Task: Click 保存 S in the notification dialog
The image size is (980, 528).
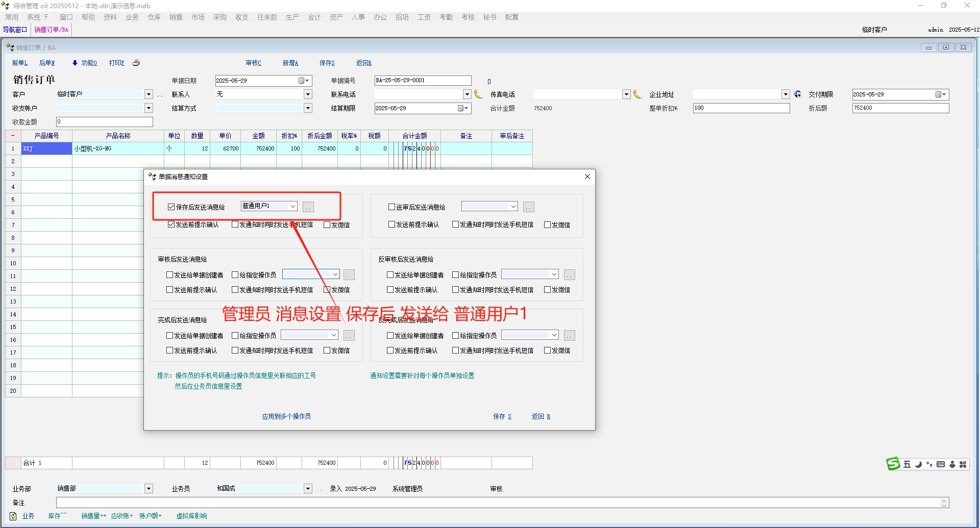Action: [x=502, y=416]
